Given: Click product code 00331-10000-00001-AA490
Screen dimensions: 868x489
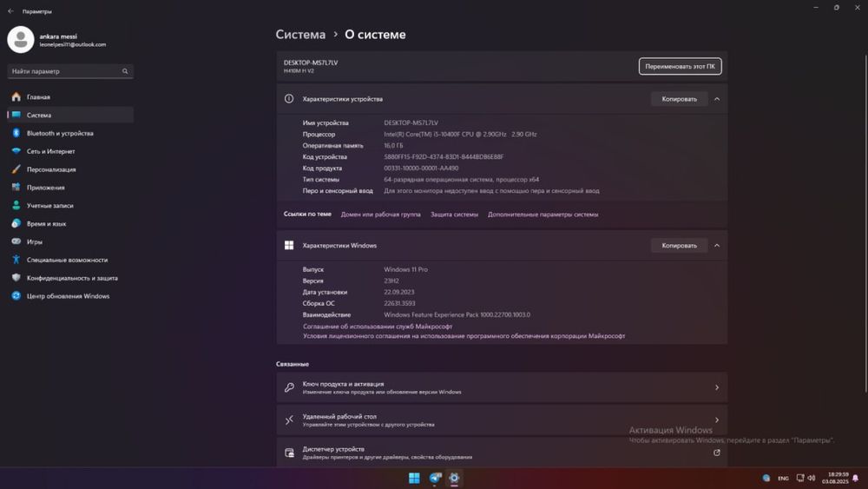Looking at the screenshot, I should pyautogui.click(x=421, y=168).
